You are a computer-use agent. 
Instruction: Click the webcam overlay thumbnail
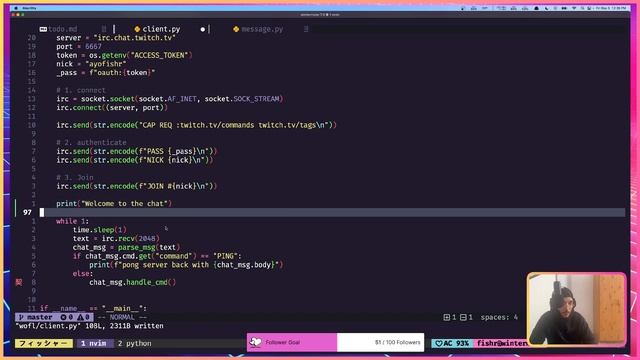pyautogui.click(x=576, y=309)
